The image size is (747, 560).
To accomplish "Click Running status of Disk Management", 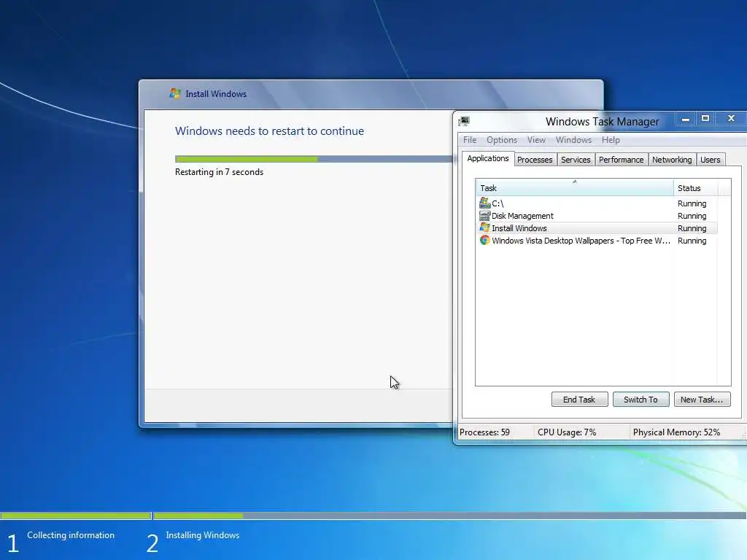I will tap(692, 216).
